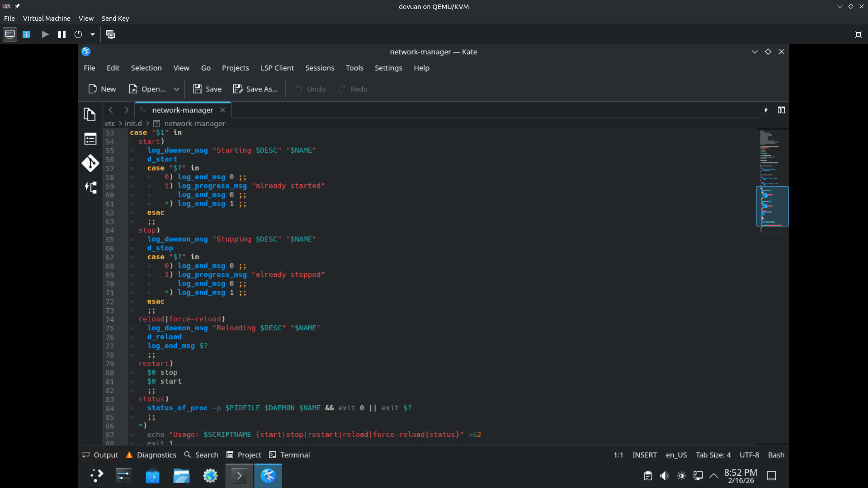Open the Filesystem Browser sidebar icon

90,139
